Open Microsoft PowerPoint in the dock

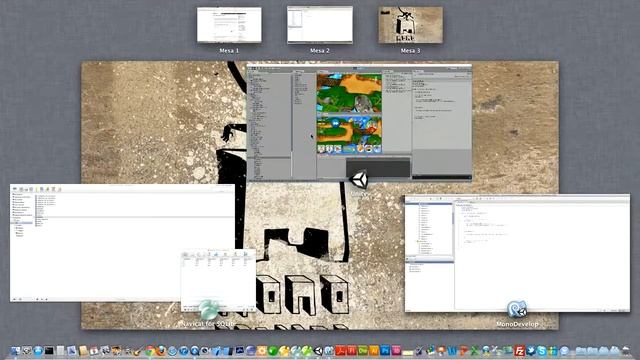tap(463, 351)
